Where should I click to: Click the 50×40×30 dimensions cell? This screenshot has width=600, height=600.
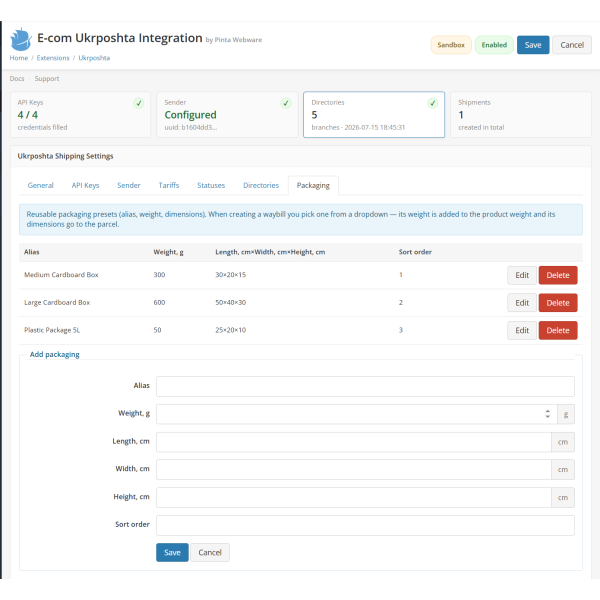[x=230, y=302]
